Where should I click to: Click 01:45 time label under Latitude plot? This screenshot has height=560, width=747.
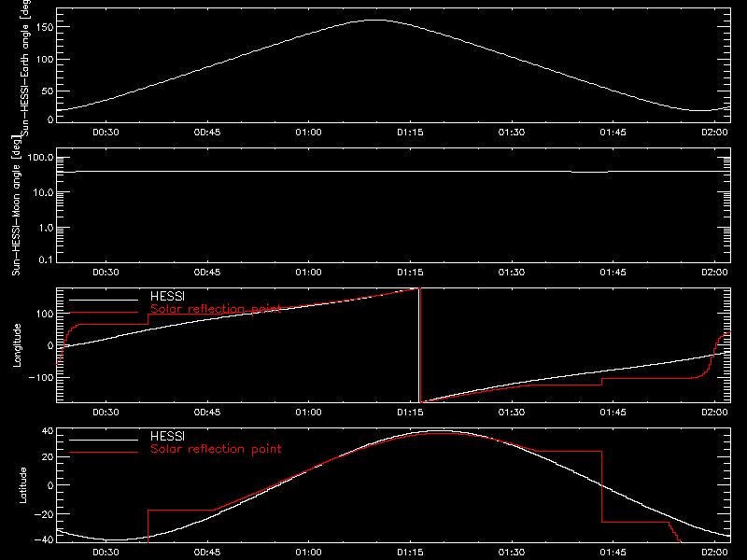coord(613,553)
